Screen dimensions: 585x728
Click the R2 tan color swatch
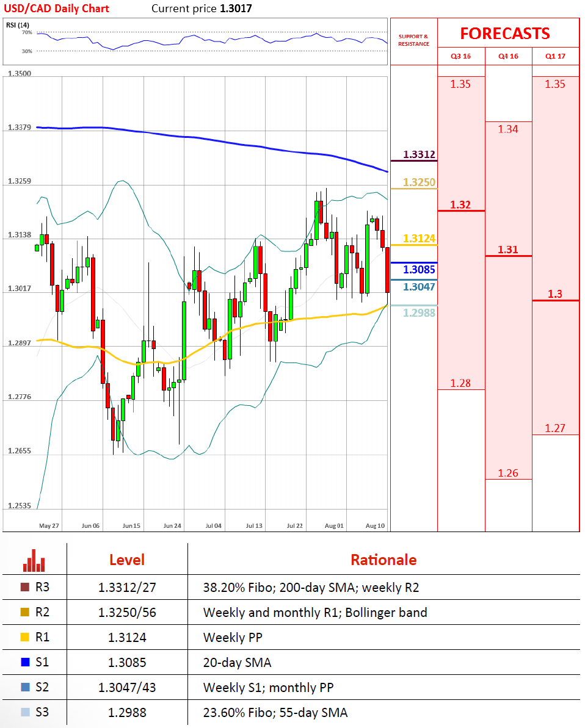coord(25,612)
